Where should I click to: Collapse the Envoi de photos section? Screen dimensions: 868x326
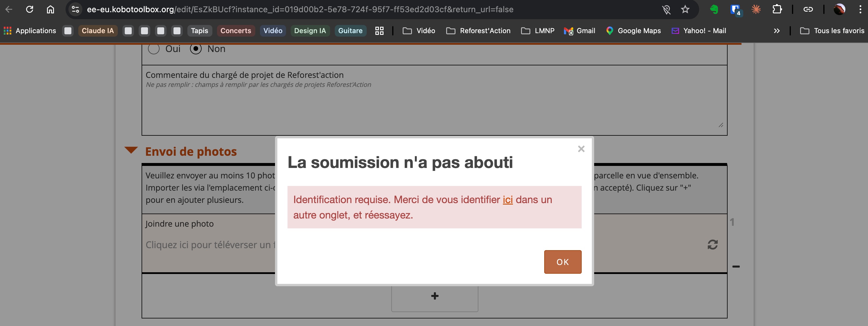pos(131,150)
